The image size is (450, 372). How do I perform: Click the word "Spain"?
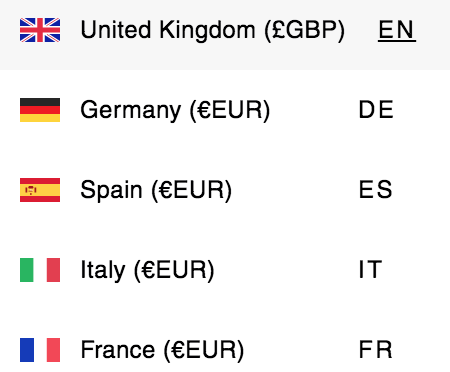111,191
